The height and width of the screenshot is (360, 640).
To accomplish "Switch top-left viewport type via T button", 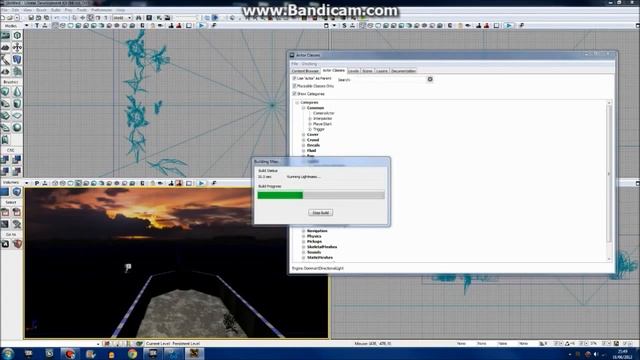I will pyautogui.click(x=37, y=25).
